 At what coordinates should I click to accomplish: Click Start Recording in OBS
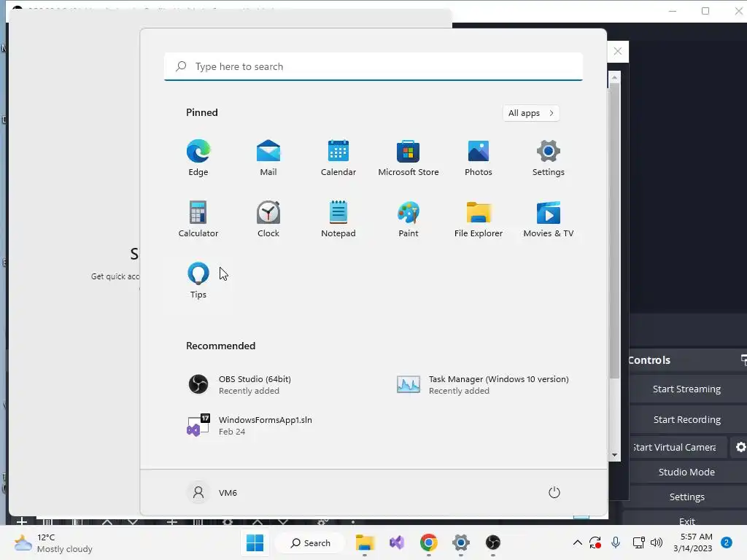(x=686, y=419)
